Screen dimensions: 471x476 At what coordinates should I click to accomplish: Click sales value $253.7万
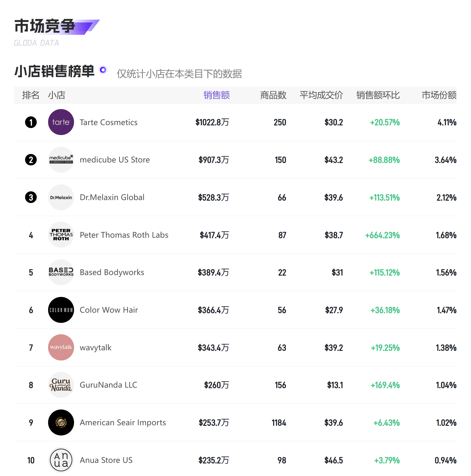pos(214,423)
